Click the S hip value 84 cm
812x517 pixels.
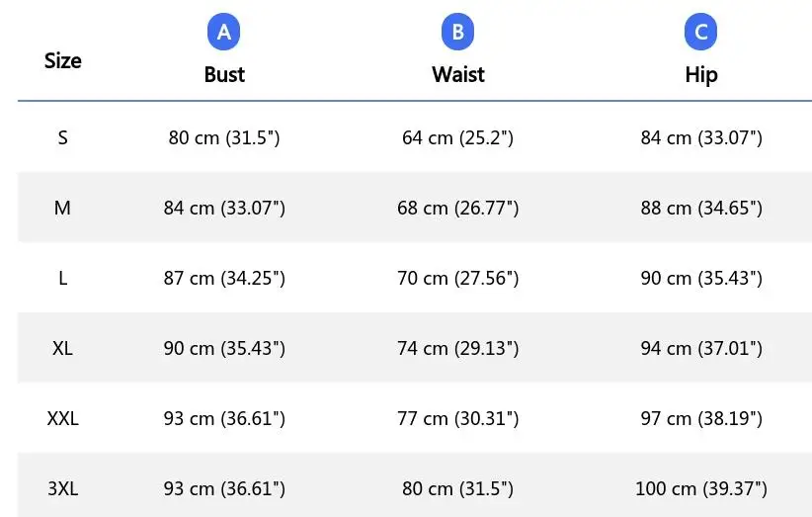[701, 137]
